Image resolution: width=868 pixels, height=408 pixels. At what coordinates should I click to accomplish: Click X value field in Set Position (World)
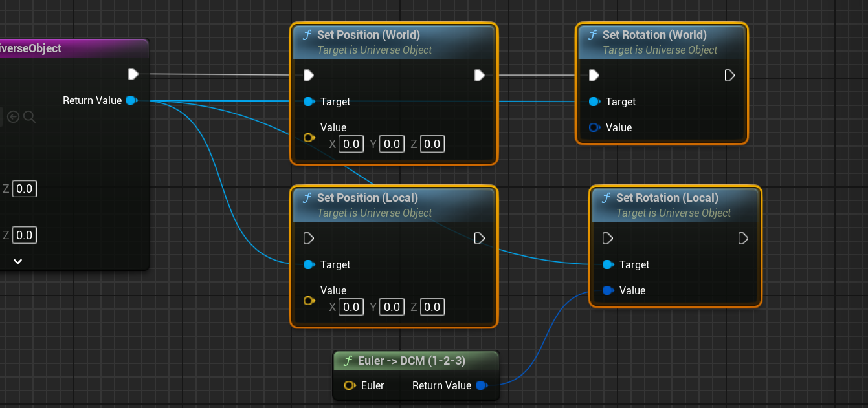pos(351,144)
